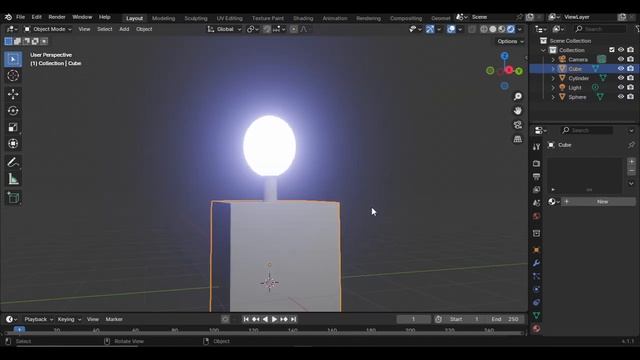This screenshot has width=640, height=360.
Task: Open the Object Data properties tab
Action: point(536,315)
